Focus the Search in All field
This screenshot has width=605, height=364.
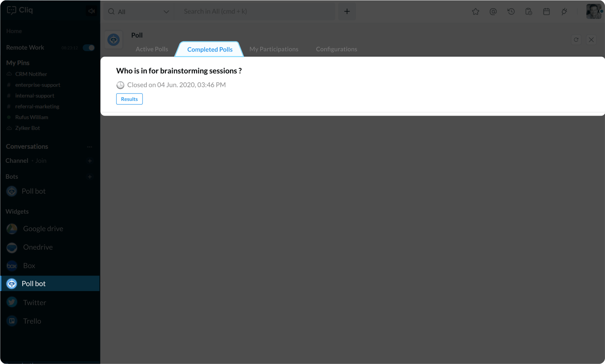coord(255,12)
